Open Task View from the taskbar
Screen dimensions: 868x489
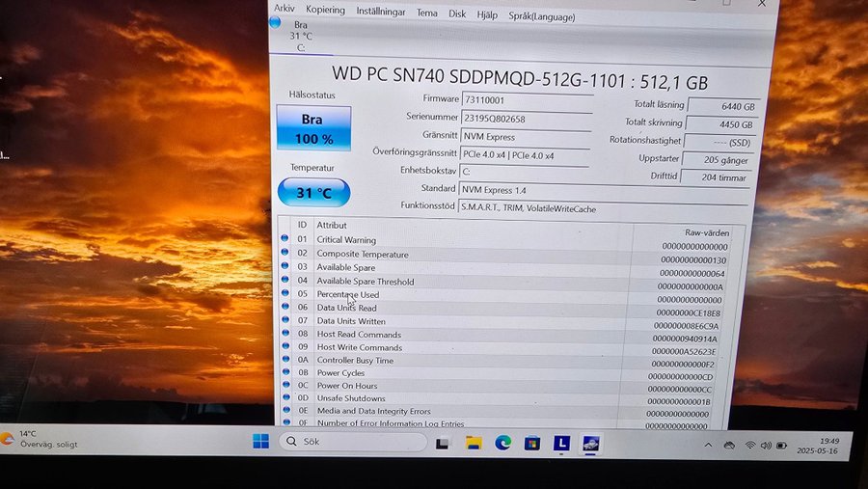(x=442, y=443)
